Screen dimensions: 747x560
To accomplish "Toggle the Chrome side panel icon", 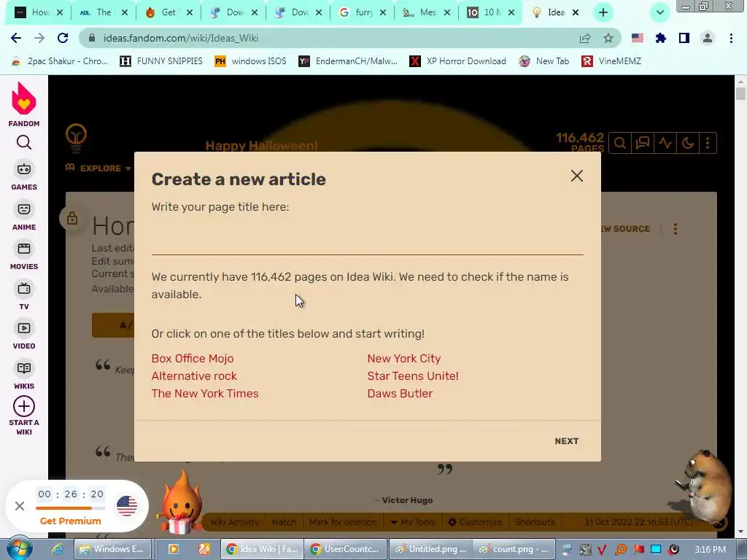I will (x=684, y=38).
